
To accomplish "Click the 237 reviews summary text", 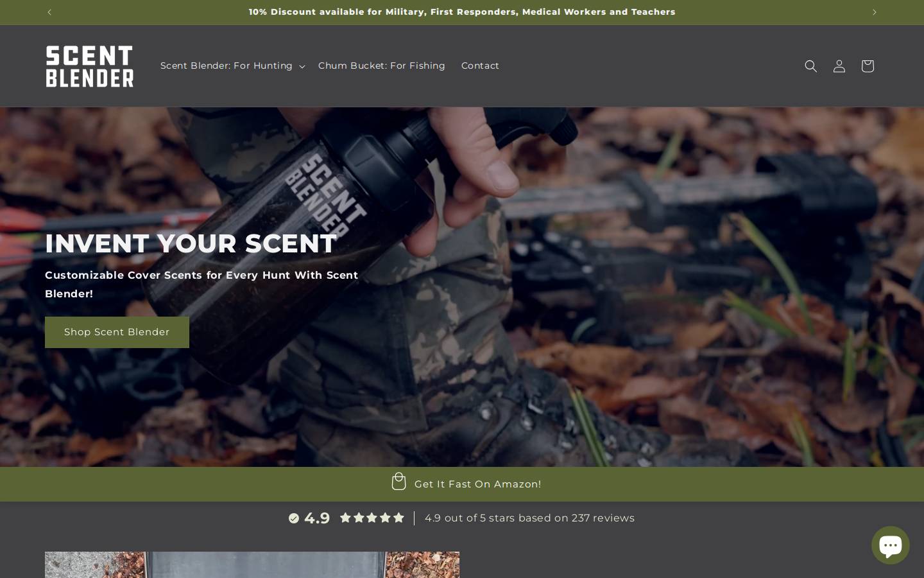I will (x=529, y=518).
